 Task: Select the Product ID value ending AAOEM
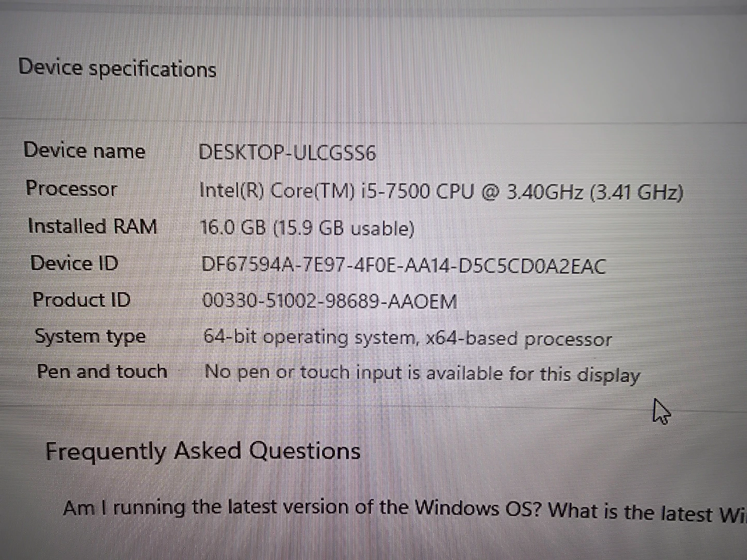click(x=329, y=301)
